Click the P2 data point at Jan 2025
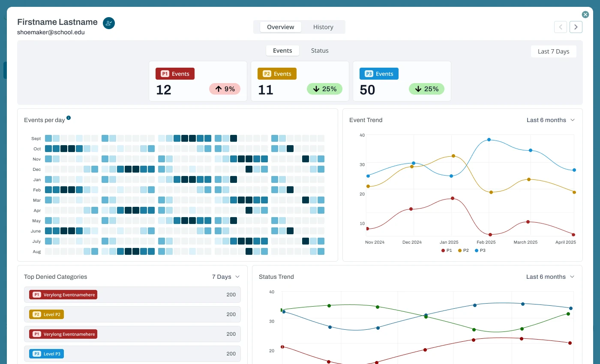This screenshot has width=600, height=364. 453,156
